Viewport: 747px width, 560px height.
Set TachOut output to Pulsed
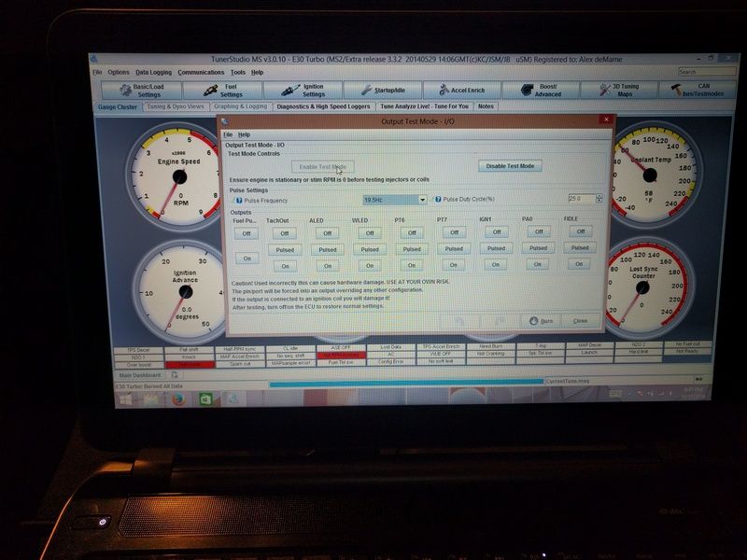click(x=286, y=249)
